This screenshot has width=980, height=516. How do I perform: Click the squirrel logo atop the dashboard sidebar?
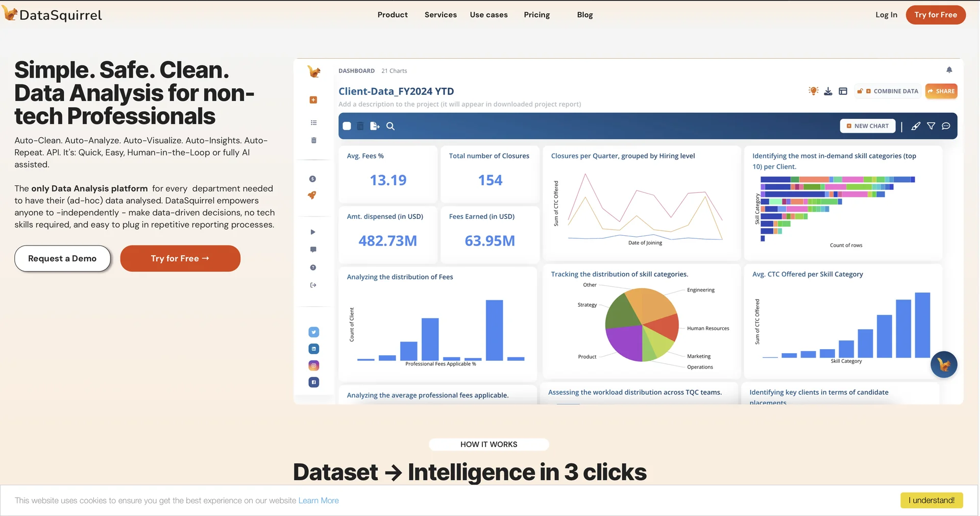tap(314, 71)
